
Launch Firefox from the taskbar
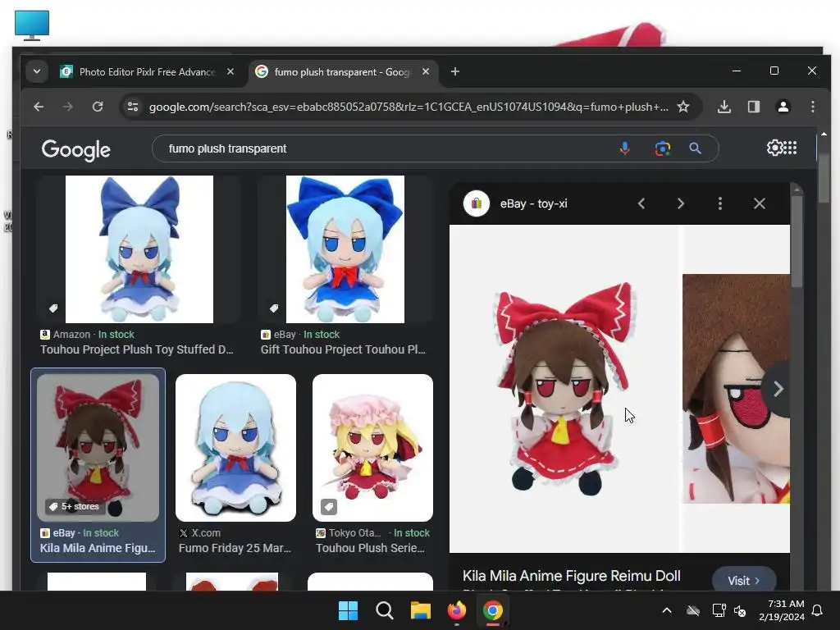coord(456,610)
